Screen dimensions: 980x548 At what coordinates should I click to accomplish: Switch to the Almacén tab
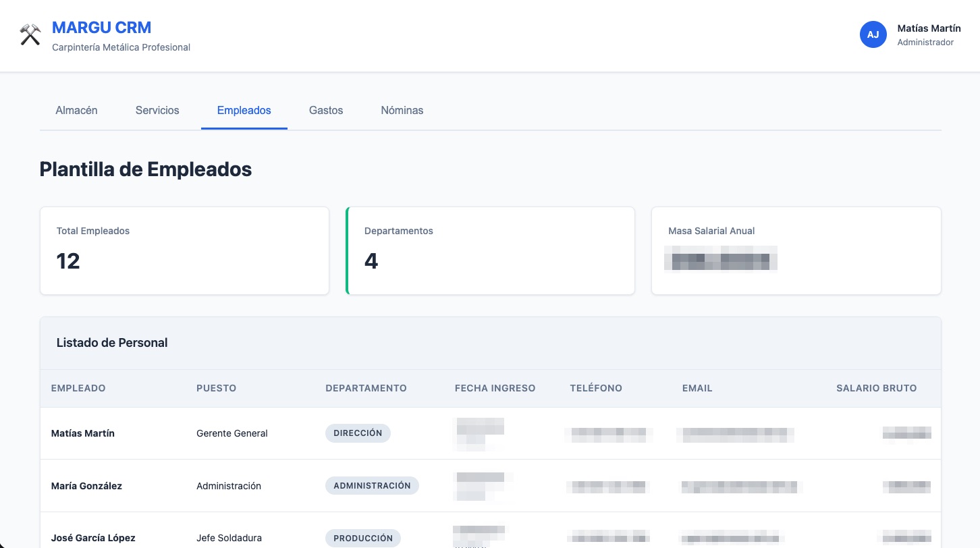pos(76,110)
